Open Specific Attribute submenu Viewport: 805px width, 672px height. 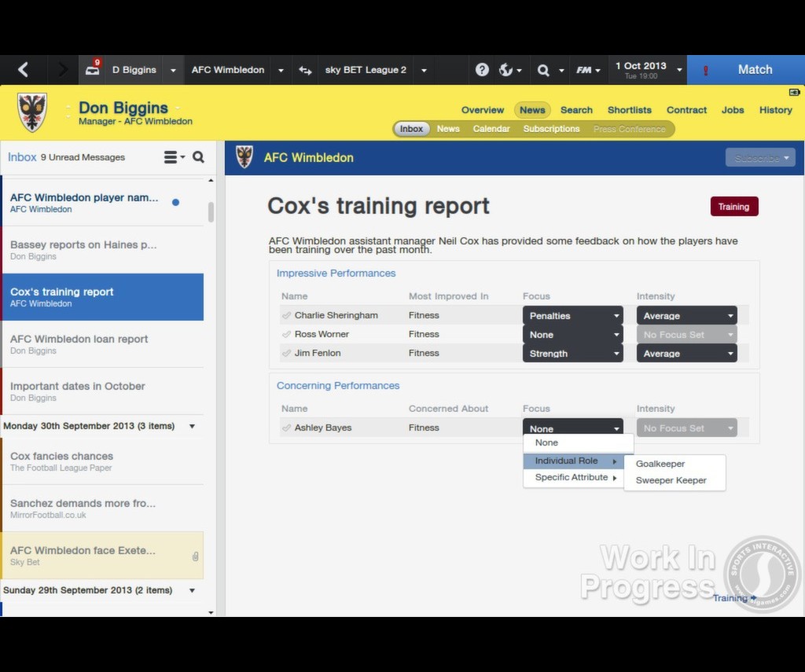[573, 477]
